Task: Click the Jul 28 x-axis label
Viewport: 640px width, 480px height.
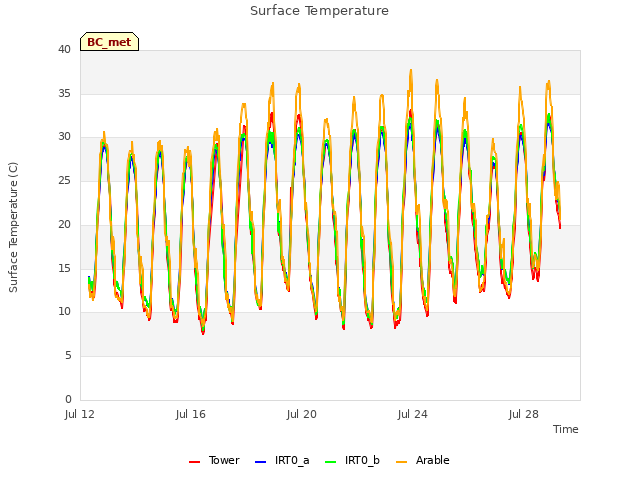Action: (x=524, y=415)
